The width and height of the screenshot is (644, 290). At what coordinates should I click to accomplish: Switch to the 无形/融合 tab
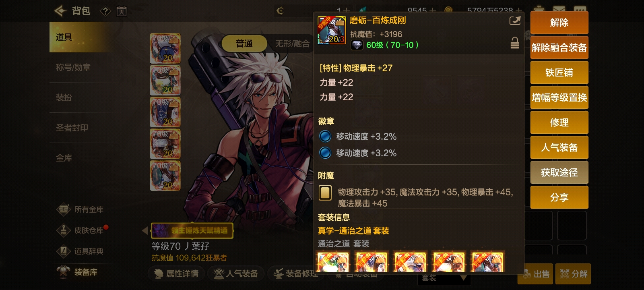click(292, 43)
